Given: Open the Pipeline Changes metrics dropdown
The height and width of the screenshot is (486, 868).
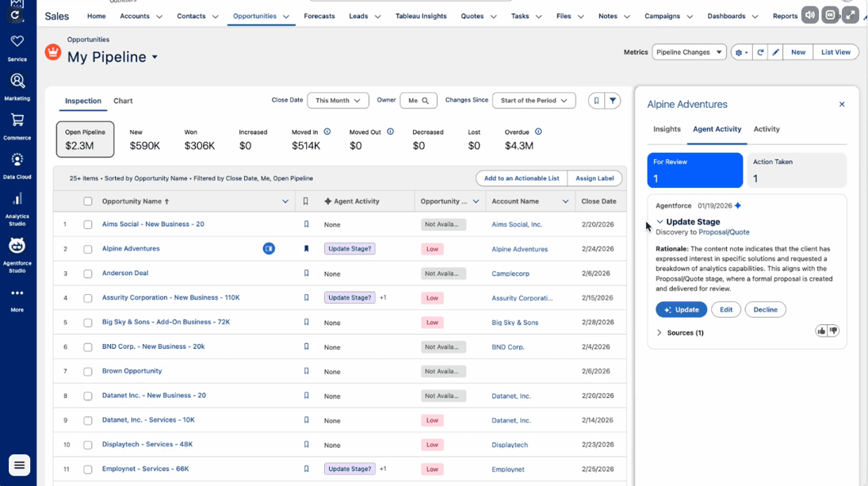Looking at the screenshot, I should pos(689,52).
